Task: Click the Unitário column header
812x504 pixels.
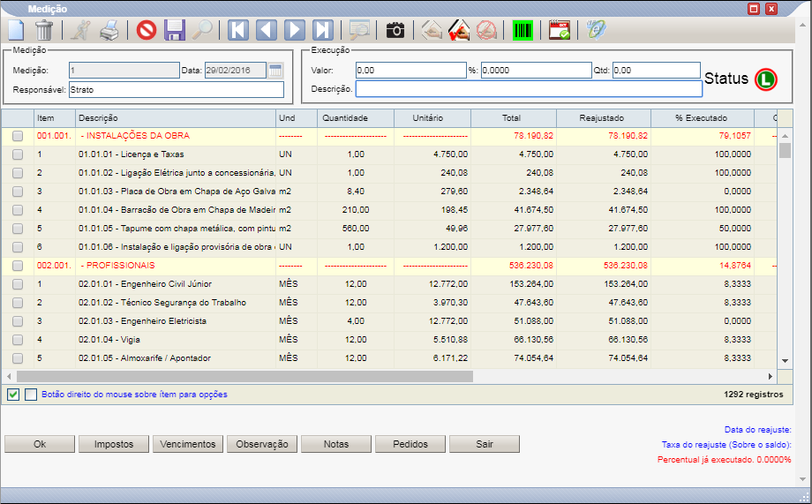Action: [432, 118]
